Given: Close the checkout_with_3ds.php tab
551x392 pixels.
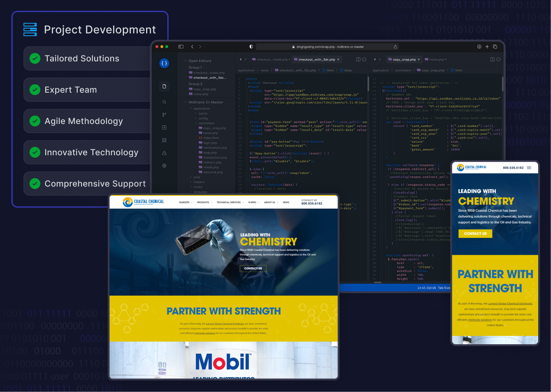Looking at the screenshot, I should (338, 59).
